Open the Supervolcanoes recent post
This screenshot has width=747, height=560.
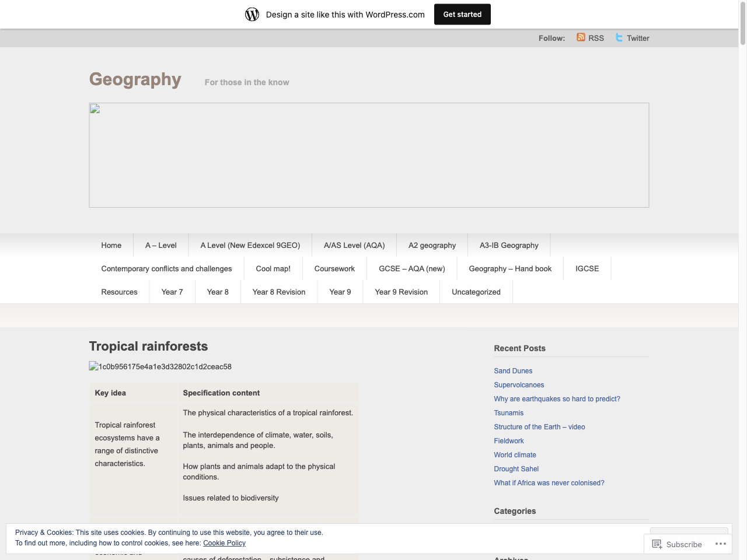pos(519,385)
